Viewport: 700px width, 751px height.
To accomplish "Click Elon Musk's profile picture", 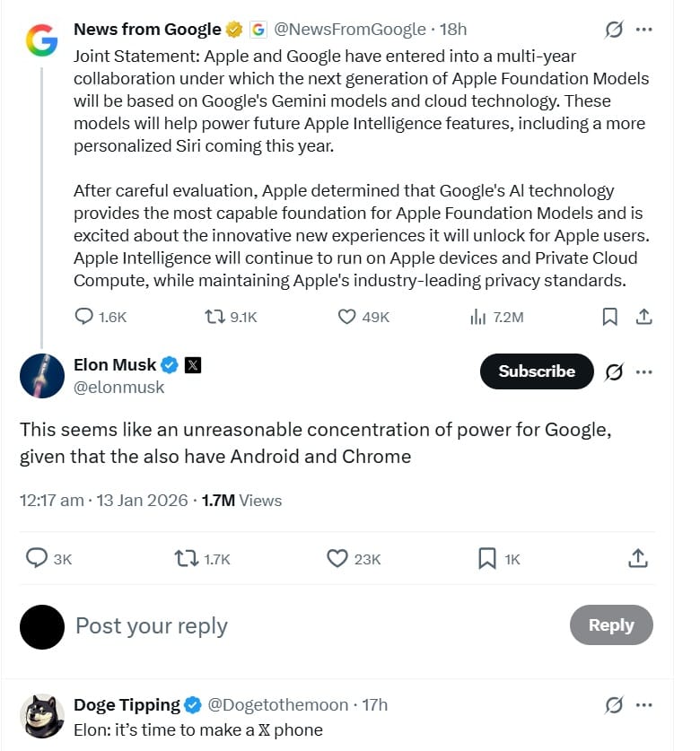I will 40,374.
